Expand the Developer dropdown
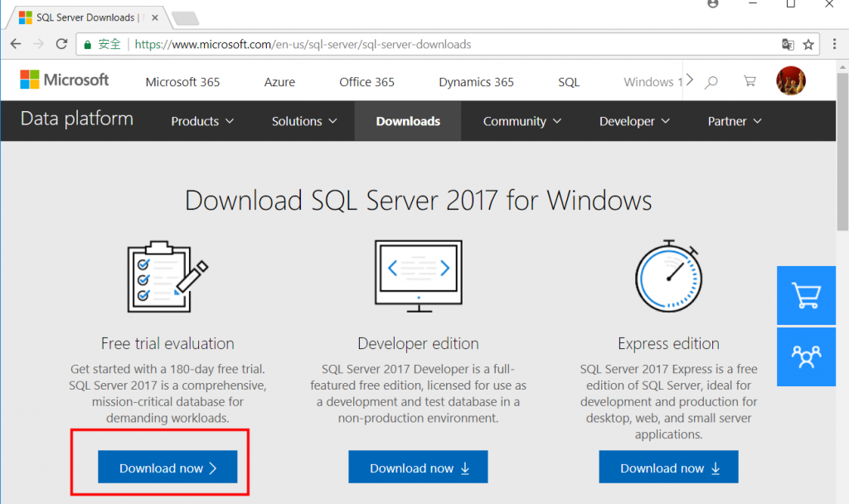 point(634,121)
